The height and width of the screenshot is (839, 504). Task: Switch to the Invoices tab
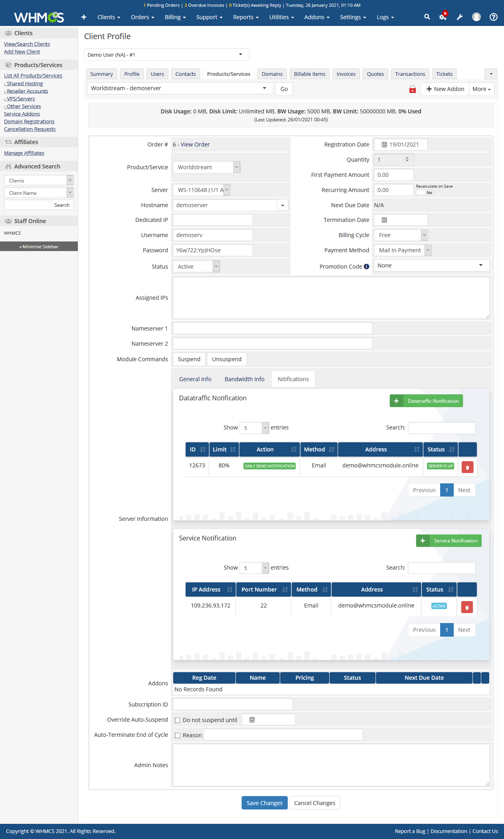coord(346,74)
